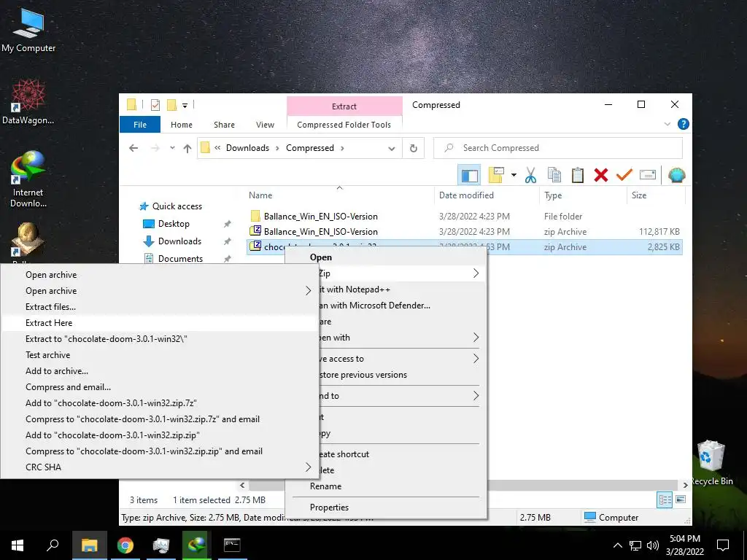Click in the Search Compressed box
This screenshot has height=560, width=747.
point(558,148)
